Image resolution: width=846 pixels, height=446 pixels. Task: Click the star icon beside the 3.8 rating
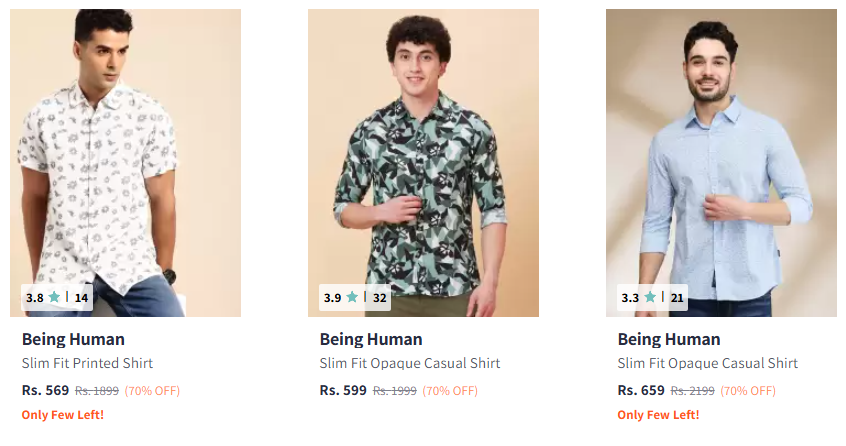click(x=54, y=297)
